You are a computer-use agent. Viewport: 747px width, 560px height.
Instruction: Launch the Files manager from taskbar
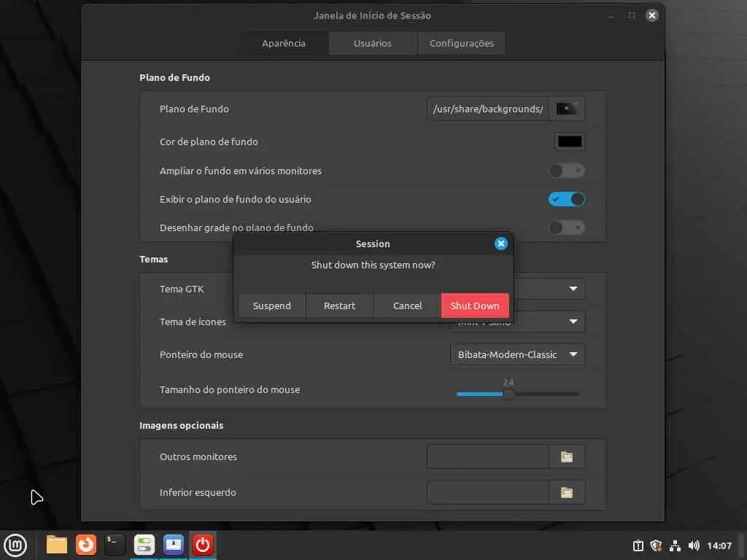tap(57, 545)
